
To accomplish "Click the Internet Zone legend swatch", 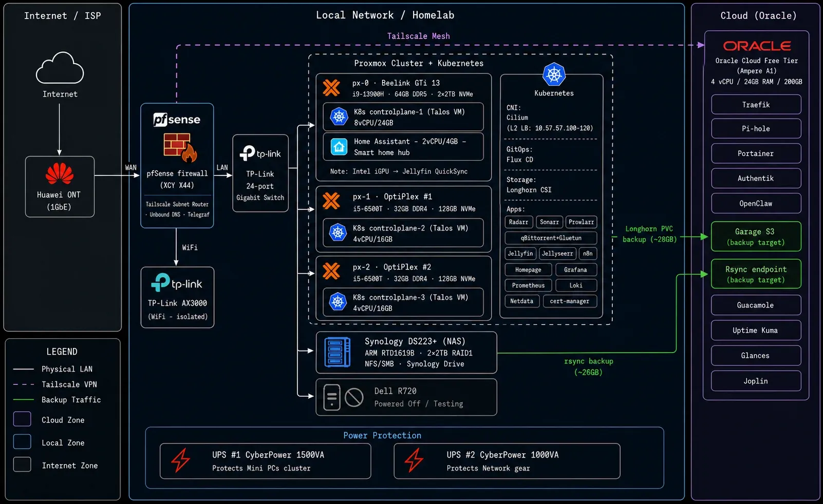I will click(x=22, y=464).
